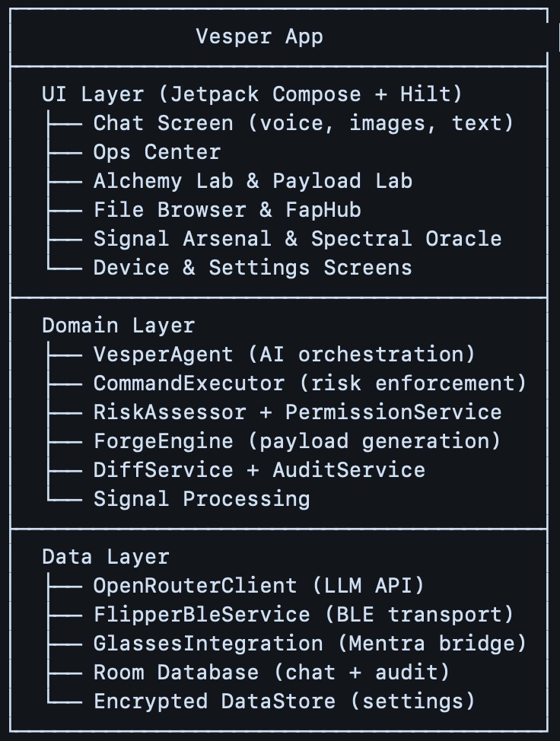Click the Signal Processing entry

(x=202, y=499)
